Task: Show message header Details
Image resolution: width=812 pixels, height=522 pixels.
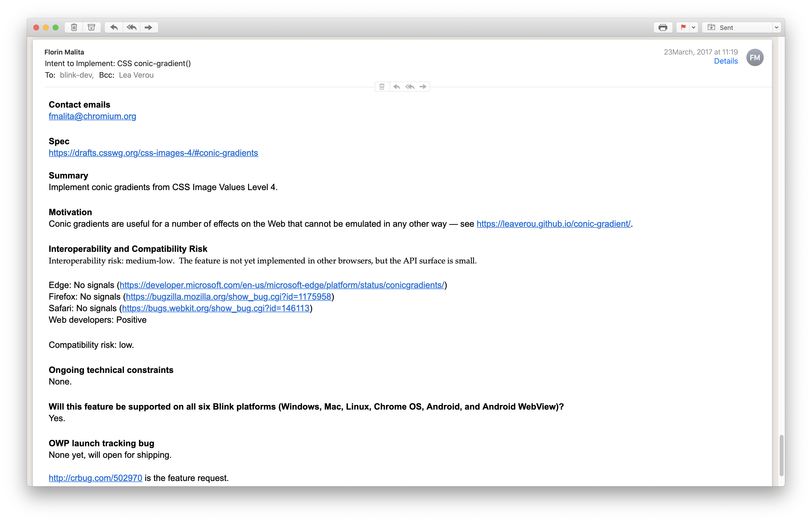Action: [x=726, y=61]
